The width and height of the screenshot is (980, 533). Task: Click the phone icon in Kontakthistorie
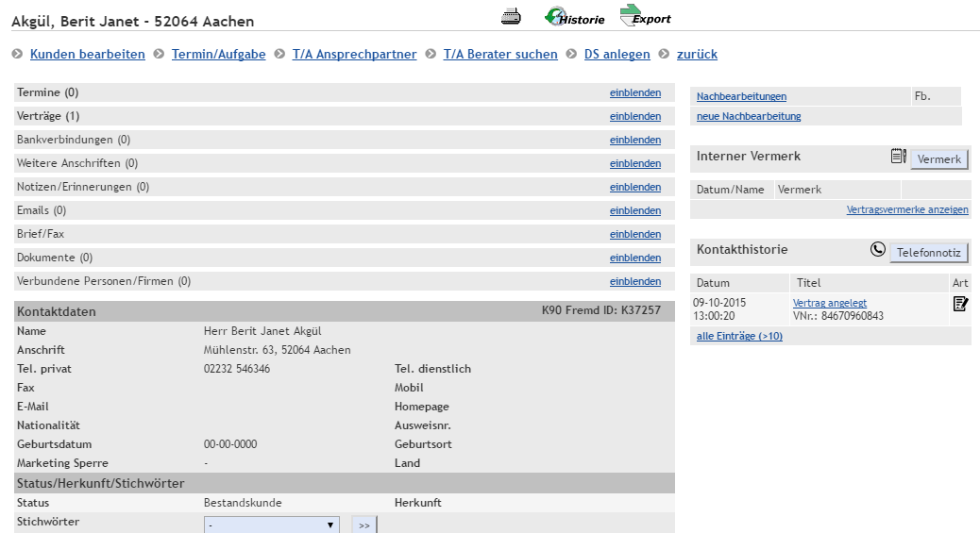click(x=878, y=250)
